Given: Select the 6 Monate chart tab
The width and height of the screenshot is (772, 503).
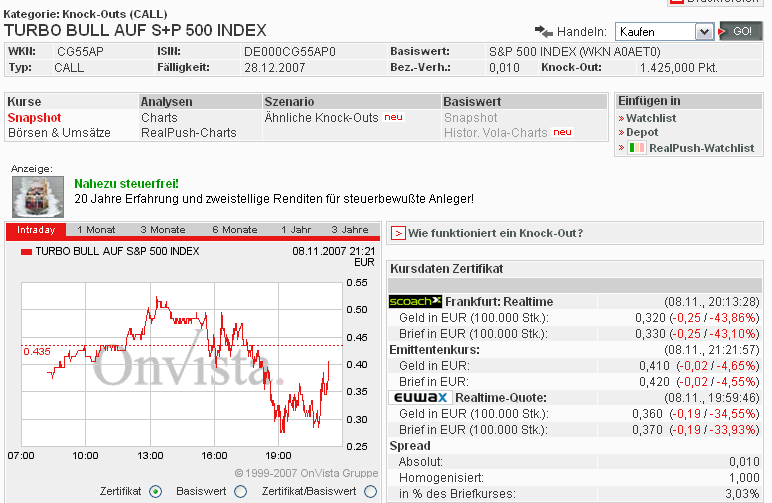Looking at the screenshot, I should tap(234, 230).
